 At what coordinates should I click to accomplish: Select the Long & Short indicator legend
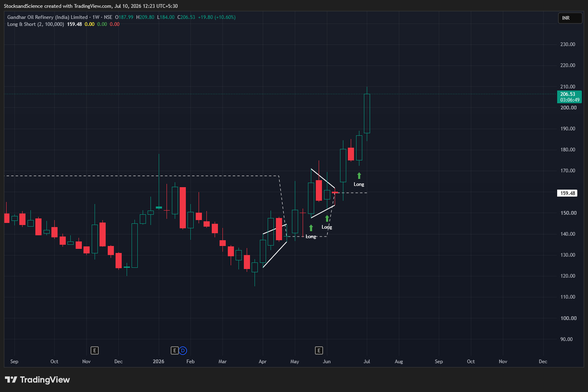(x=35, y=24)
